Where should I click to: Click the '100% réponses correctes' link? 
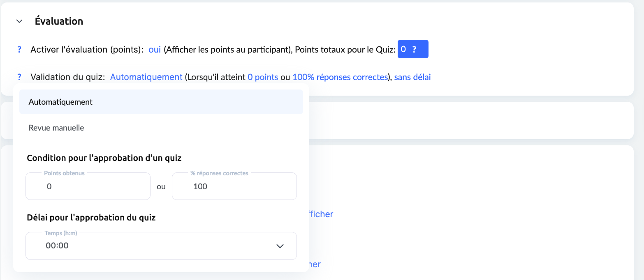[x=340, y=77]
